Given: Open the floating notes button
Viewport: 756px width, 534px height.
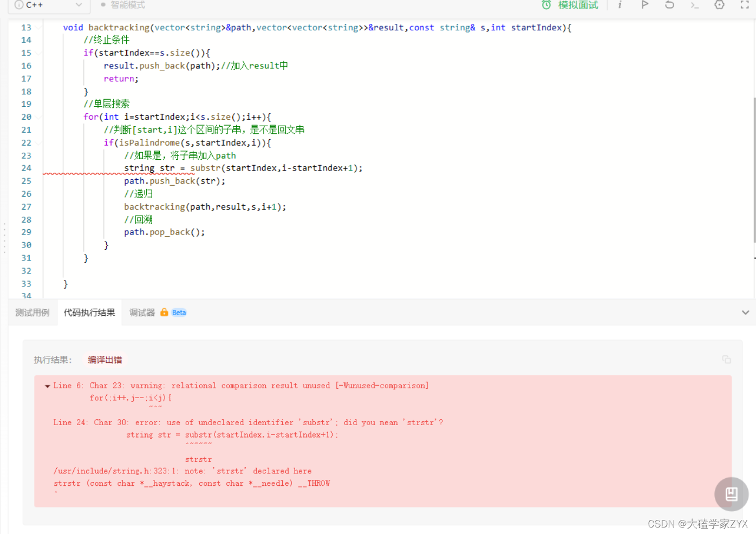Looking at the screenshot, I should tap(732, 494).
